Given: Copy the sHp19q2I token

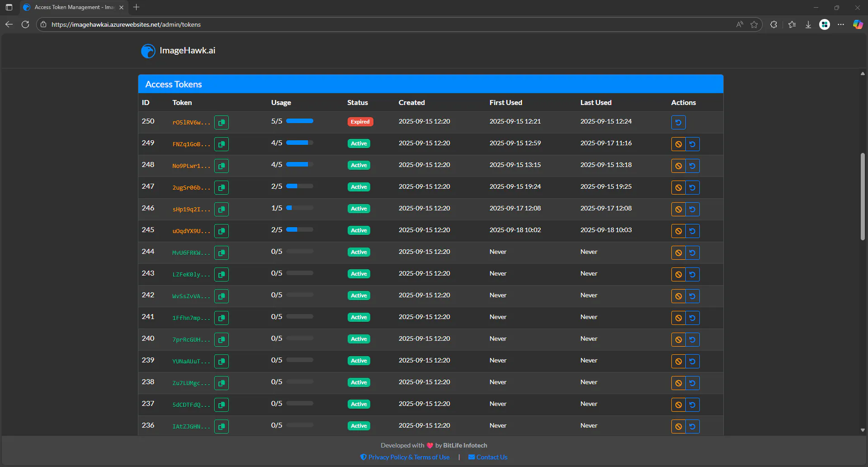Looking at the screenshot, I should (x=222, y=209).
